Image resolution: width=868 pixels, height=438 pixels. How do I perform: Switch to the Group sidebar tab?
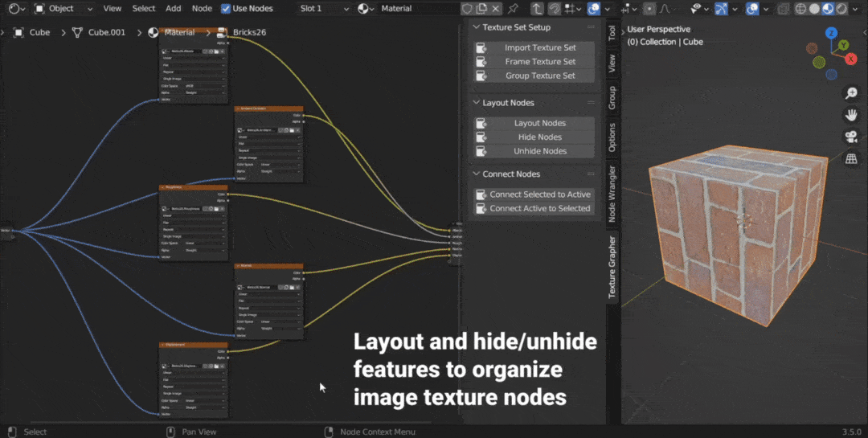(x=612, y=97)
